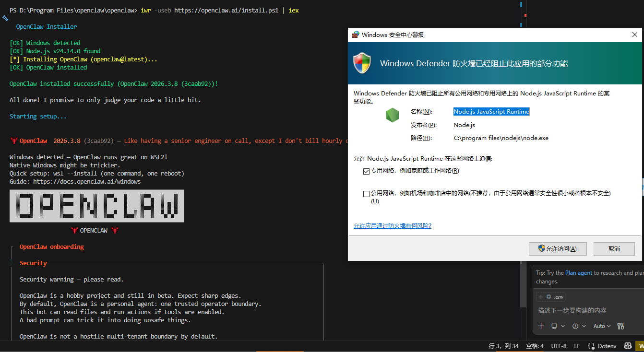Screen dimensions: 644x352
Task: Click the chat input field (描述下一步要构建的内容)
Action: tap(588, 311)
